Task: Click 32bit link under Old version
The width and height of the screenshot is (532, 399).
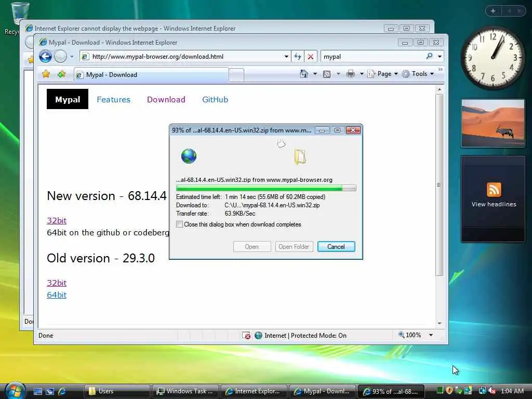Action: point(57,283)
